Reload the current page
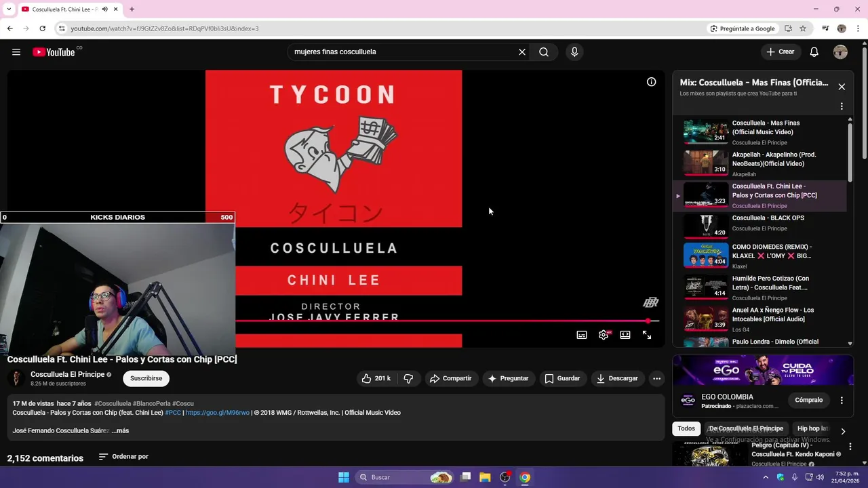The width and height of the screenshot is (868, 488). pos(42,28)
